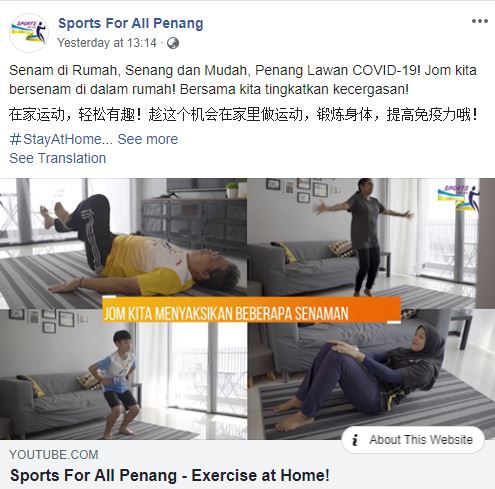Click the Sports For All Penang profile picture
Screen dimensions: 495x489
(x=29, y=33)
